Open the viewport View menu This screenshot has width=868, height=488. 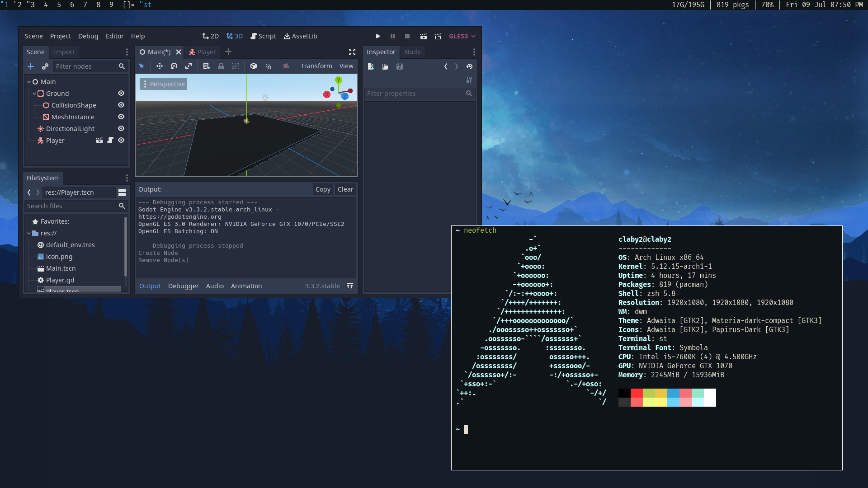pyautogui.click(x=346, y=66)
